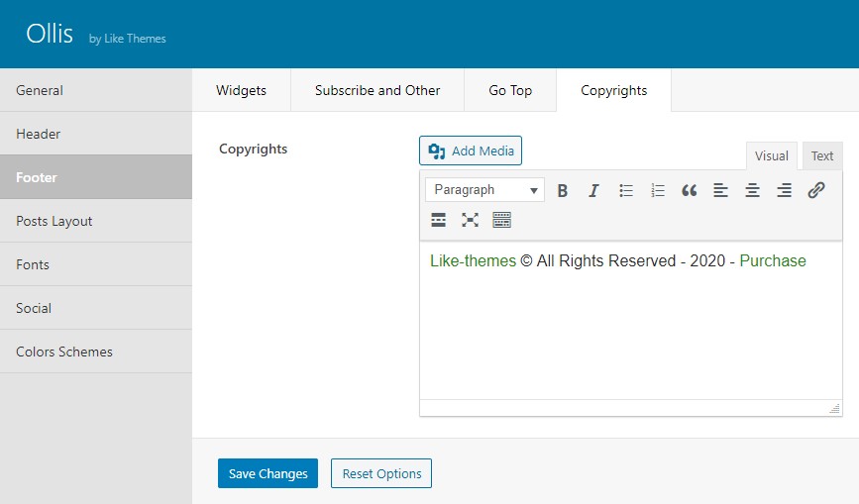This screenshot has height=504, width=859.
Task: Insert Read More tag icon
Action: [x=438, y=220]
